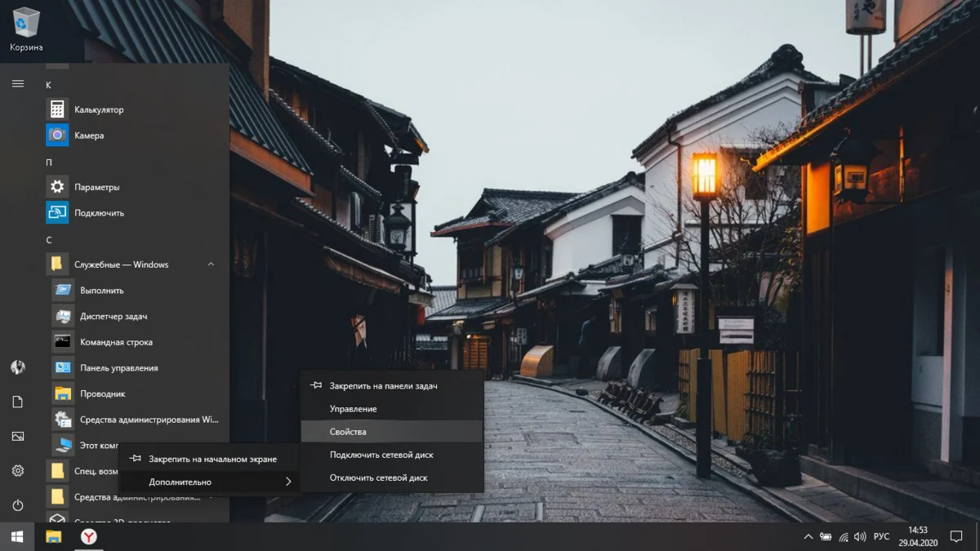Open Командная строка
The width and height of the screenshot is (980, 551).
tap(135, 342)
